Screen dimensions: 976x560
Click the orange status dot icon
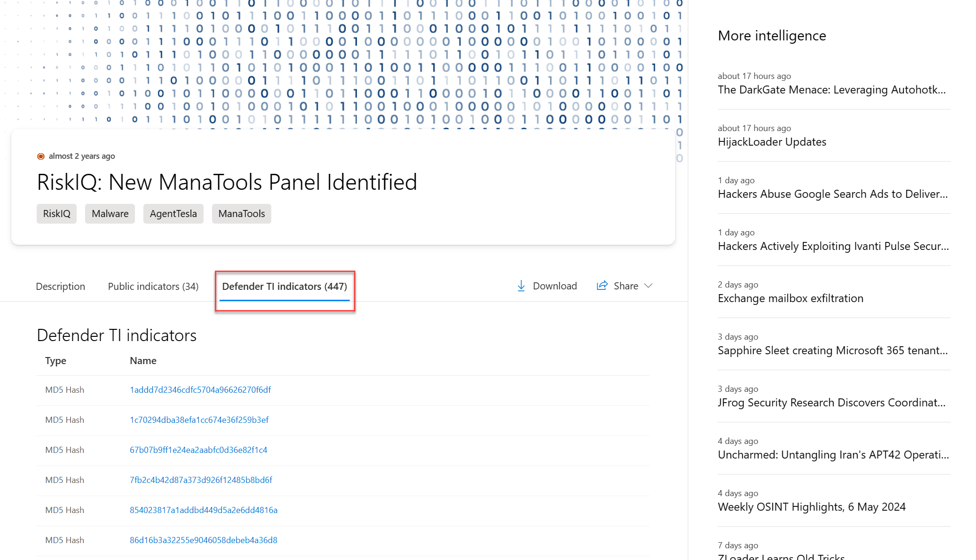click(x=41, y=156)
